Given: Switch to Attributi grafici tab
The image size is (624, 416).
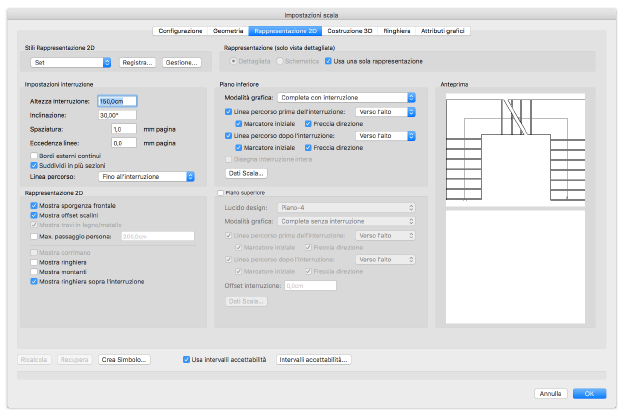Looking at the screenshot, I should tap(443, 31).
